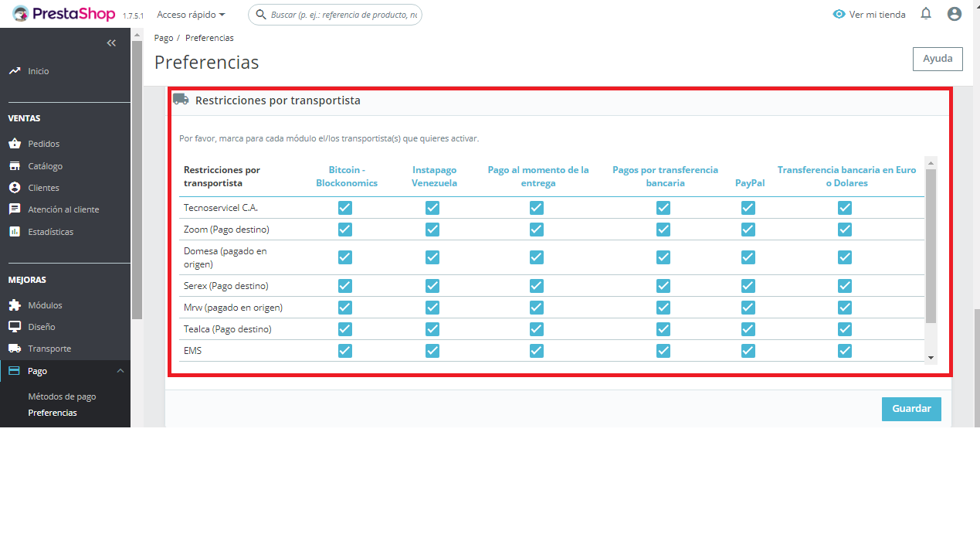Click Bitcoin - Blockonomics column header

(347, 176)
